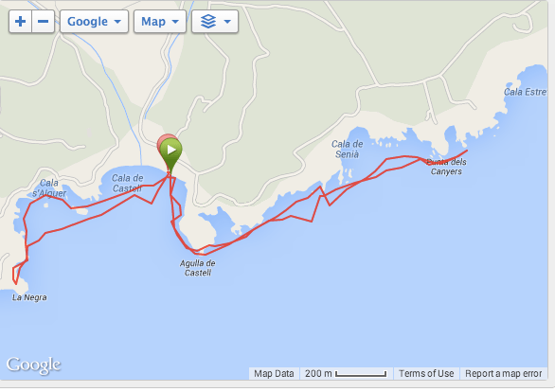
Task: Open the Terms of Use link
Action: (426, 374)
